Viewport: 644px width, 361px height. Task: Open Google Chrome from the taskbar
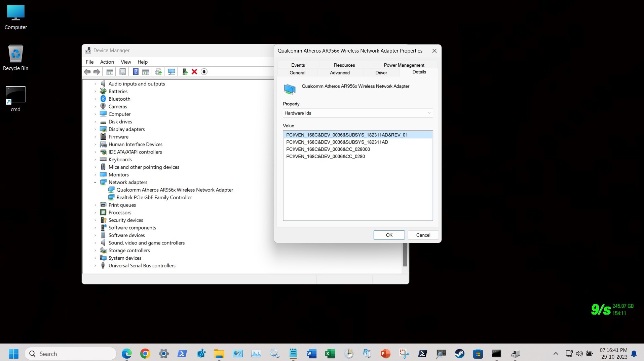tap(145, 354)
